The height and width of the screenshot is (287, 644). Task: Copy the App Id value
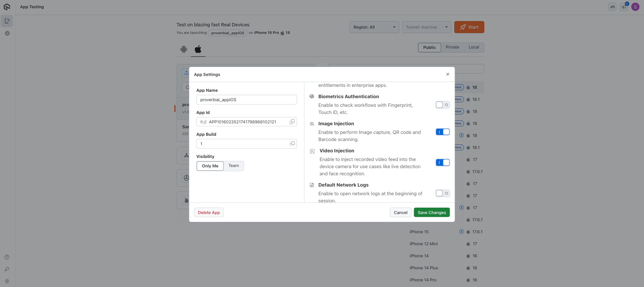tap(292, 122)
